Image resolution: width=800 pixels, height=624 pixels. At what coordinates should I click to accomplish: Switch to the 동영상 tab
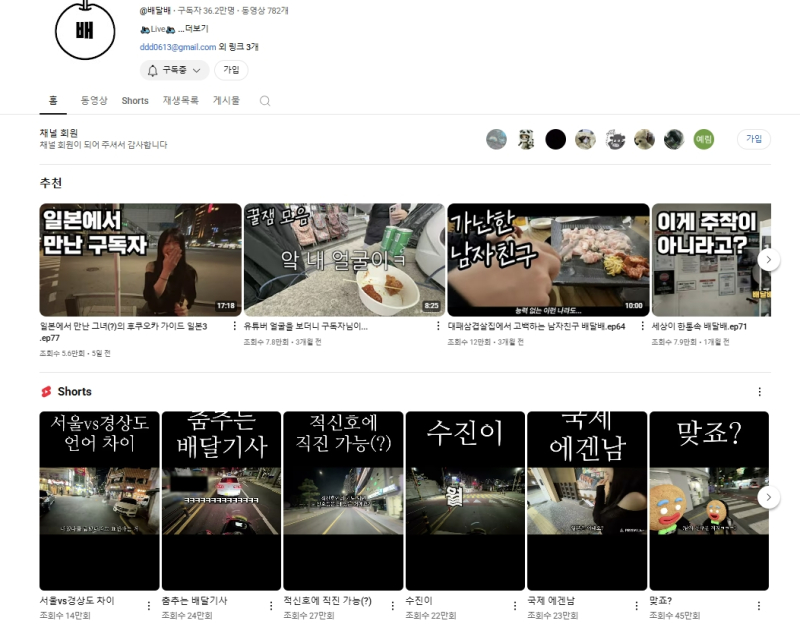[94, 101]
